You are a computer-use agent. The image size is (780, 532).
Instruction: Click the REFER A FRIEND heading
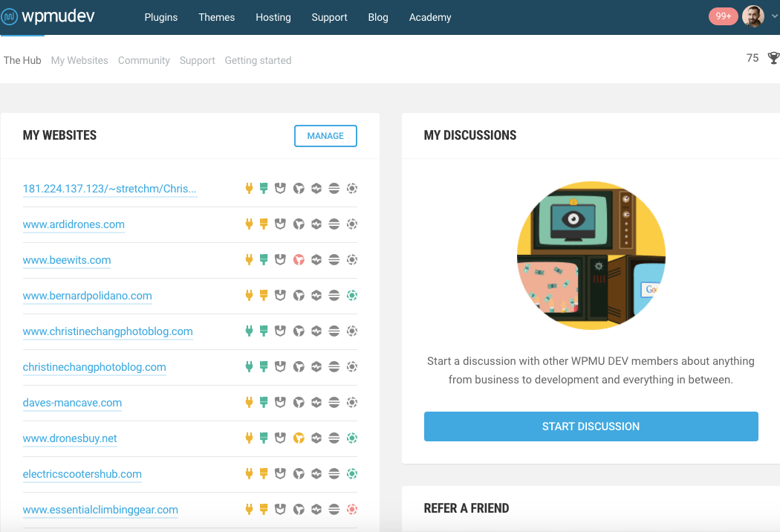467,508
